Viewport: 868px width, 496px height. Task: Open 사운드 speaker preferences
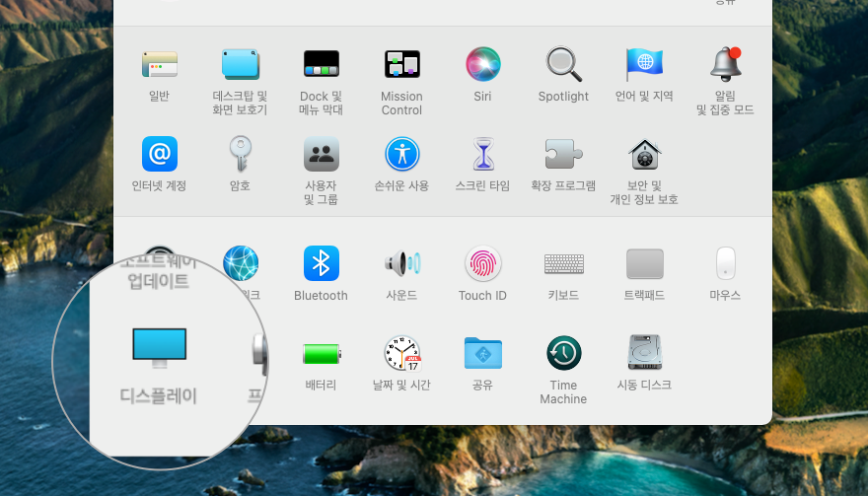(401, 263)
